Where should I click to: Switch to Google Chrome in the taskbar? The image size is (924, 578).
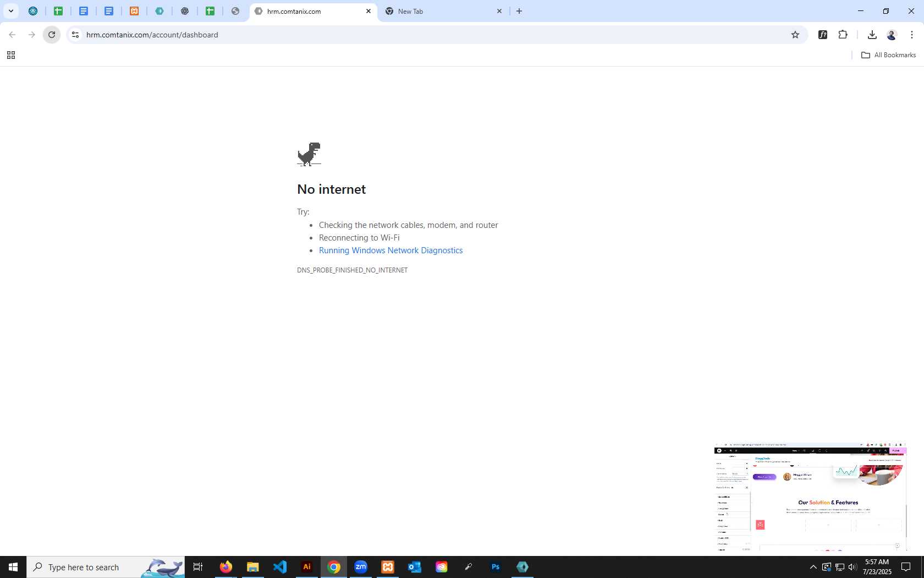[x=334, y=567]
